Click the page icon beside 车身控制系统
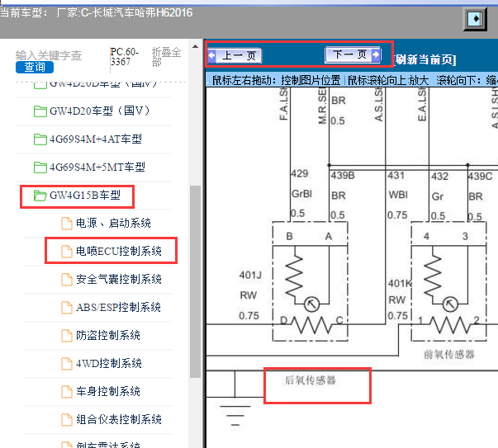This screenshot has width=498, height=448. (67, 392)
